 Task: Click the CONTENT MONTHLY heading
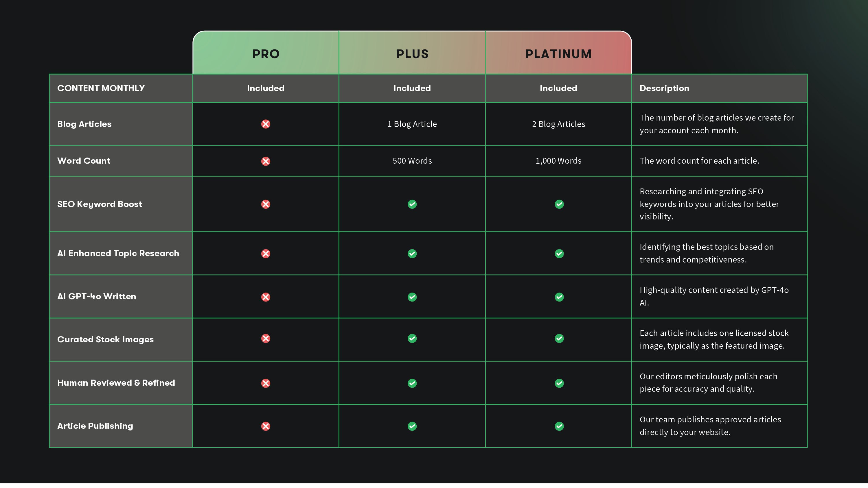[x=101, y=88]
